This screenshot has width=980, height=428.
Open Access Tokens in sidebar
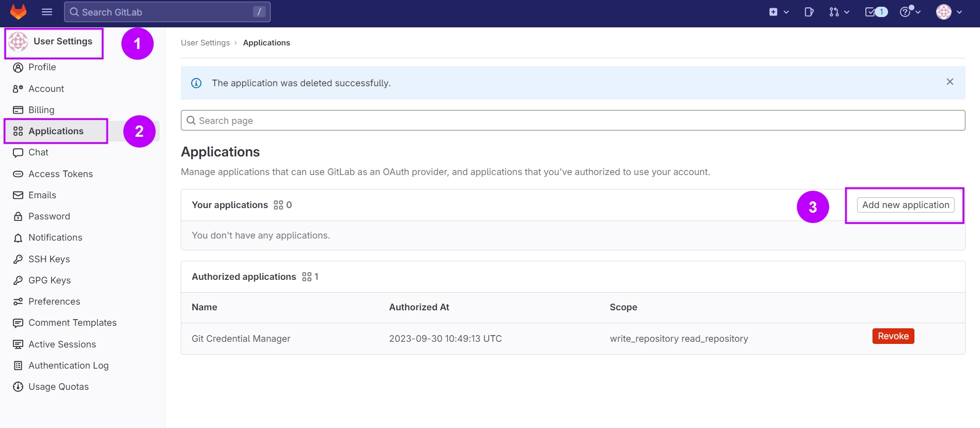tap(60, 174)
